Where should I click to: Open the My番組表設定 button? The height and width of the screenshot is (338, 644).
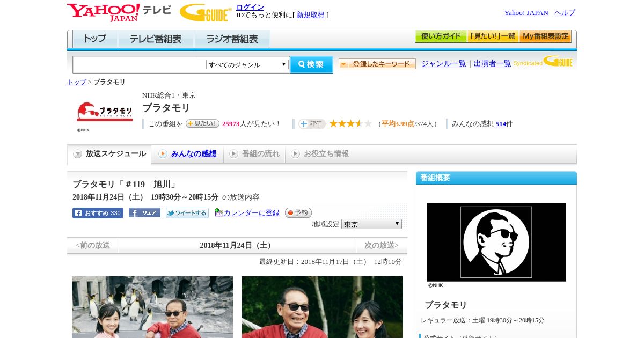(x=545, y=36)
